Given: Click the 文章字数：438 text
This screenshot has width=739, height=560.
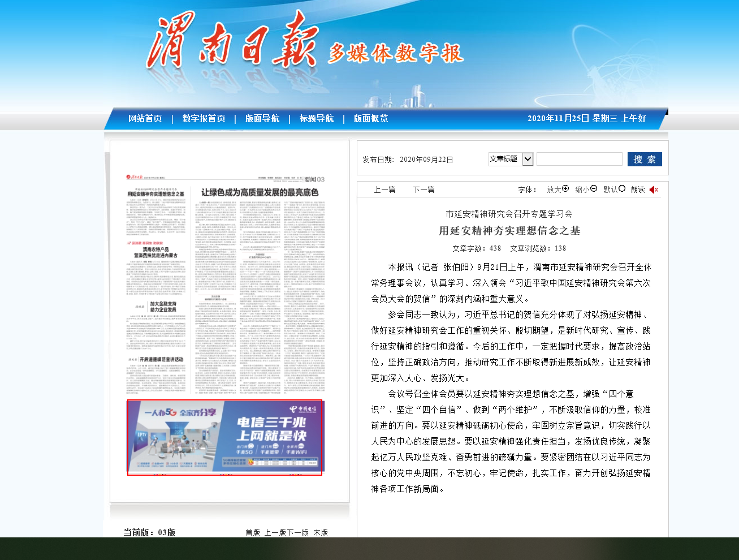Looking at the screenshot, I should pyautogui.click(x=477, y=248).
